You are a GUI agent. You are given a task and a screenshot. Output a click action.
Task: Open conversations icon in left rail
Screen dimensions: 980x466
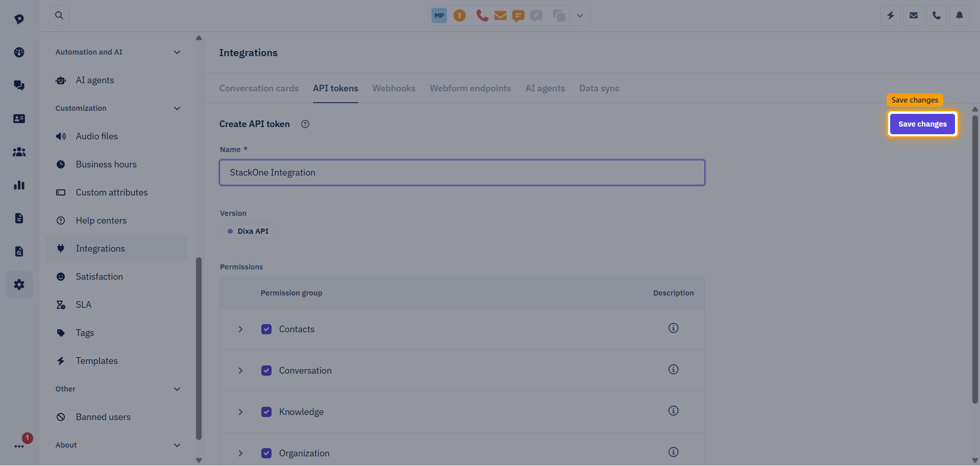tap(19, 85)
